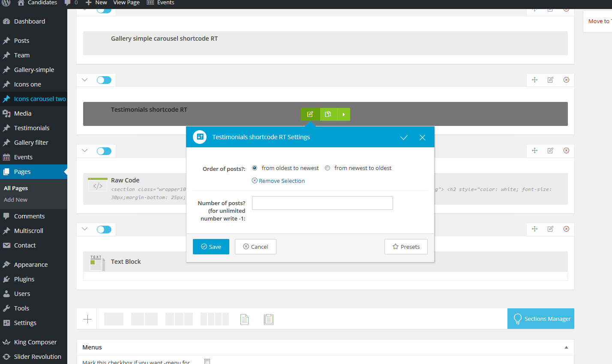This screenshot has width=612, height=364.
Task: Click move icon on Testimonials row
Action: click(x=534, y=80)
